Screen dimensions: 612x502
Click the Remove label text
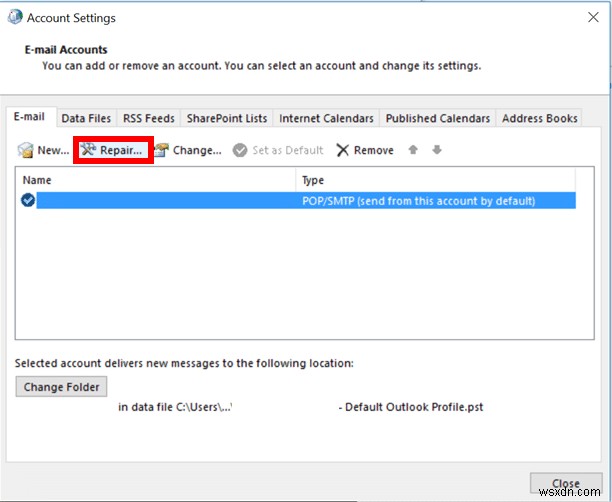click(x=374, y=150)
